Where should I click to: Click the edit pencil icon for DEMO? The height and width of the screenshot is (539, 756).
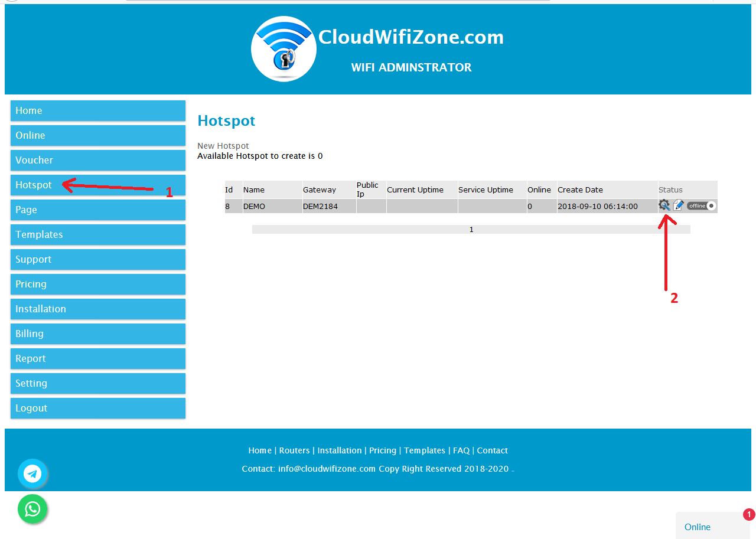click(679, 205)
